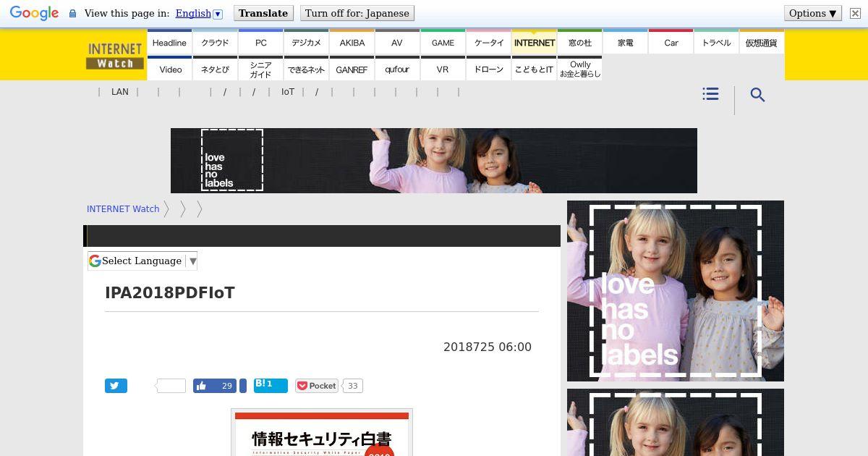Click Turn off for: Japanese button
The image size is (868, 456).
pyautogui.click(x=357, y=13)
